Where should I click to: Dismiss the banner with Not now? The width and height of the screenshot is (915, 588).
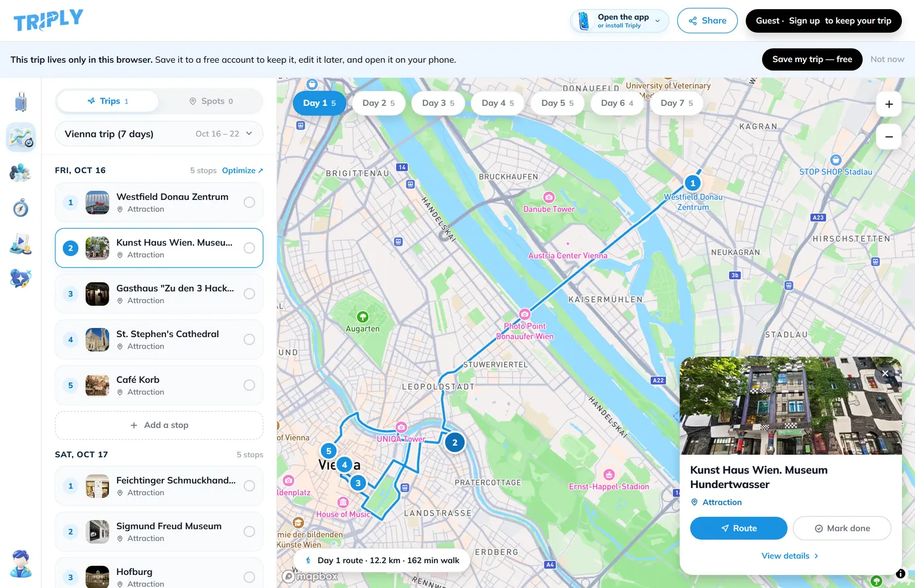click(x=887, y=59)
